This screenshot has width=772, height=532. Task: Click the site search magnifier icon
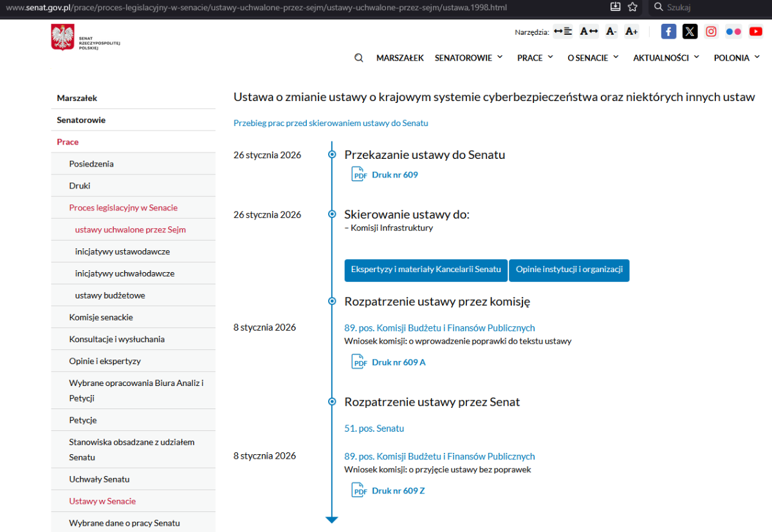tap(359, 58)
